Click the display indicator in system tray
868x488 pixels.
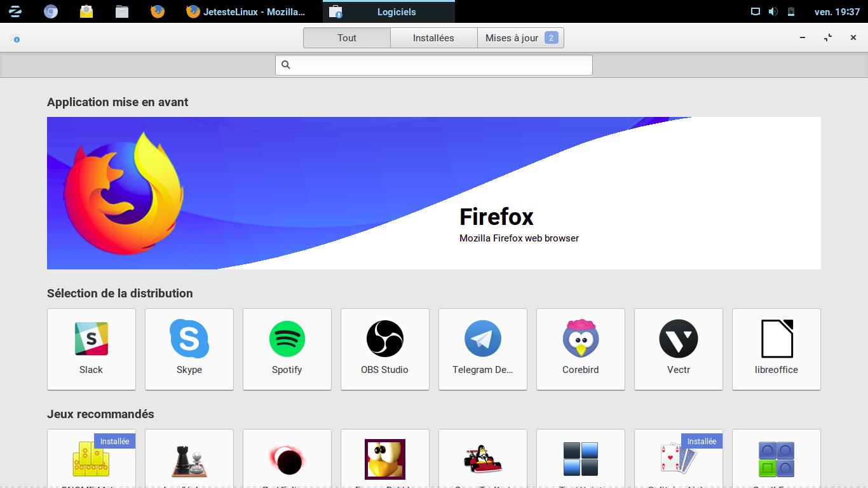click(755, 11)
